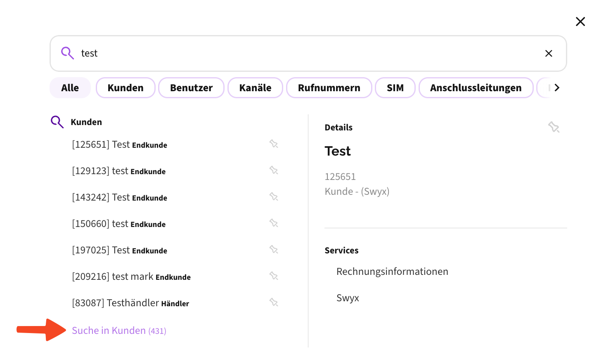Open Suche in Kunden (431) results
The height and width of the screenshot is (364, 606).
pos(119,330)
